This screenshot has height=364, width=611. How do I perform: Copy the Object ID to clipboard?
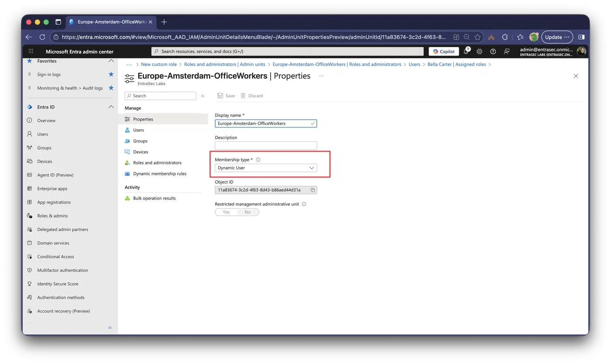[x=312, y=190]
